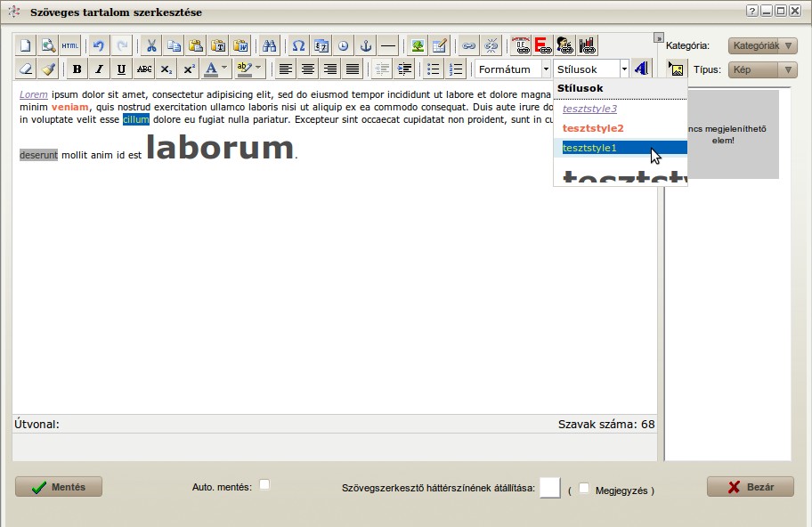Click the Find binoculars icon

pos(268,45)
